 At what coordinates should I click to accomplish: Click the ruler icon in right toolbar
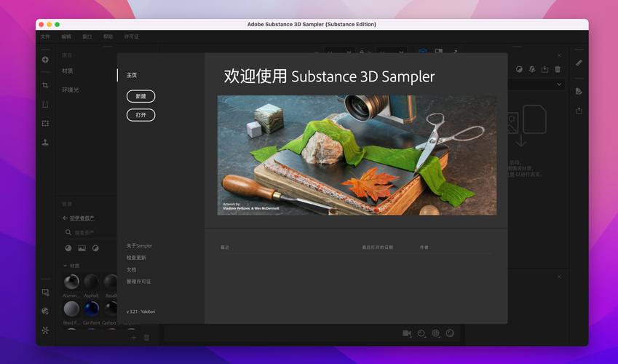pyautogui.click(x=579, y=63)
